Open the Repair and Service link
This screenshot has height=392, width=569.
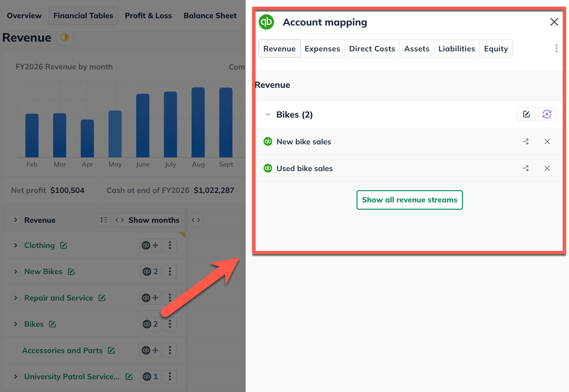(59, 298)
